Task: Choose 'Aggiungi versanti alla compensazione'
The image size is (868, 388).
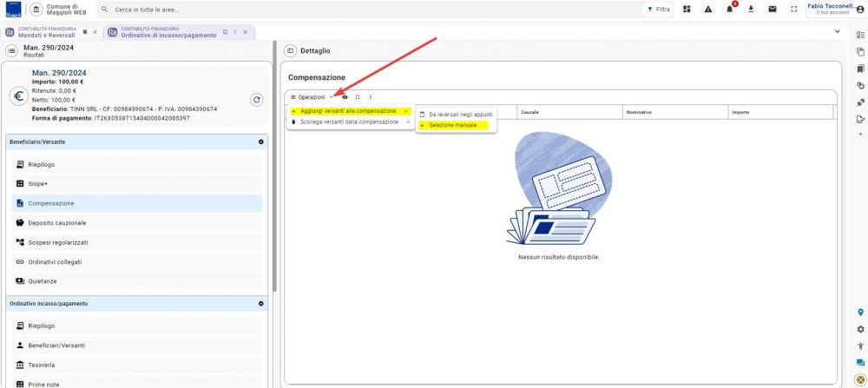Action: point(351,111)
